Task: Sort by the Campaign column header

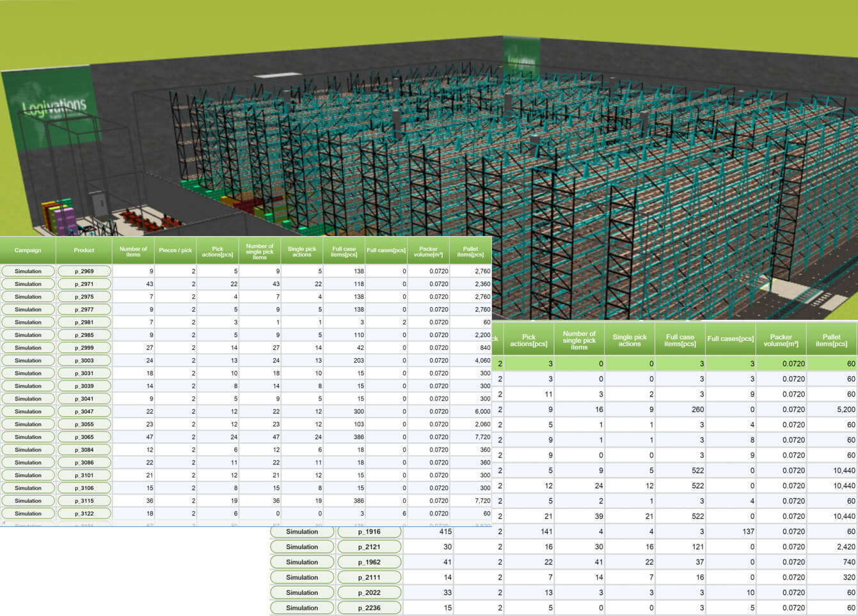Action: (28, 250)
